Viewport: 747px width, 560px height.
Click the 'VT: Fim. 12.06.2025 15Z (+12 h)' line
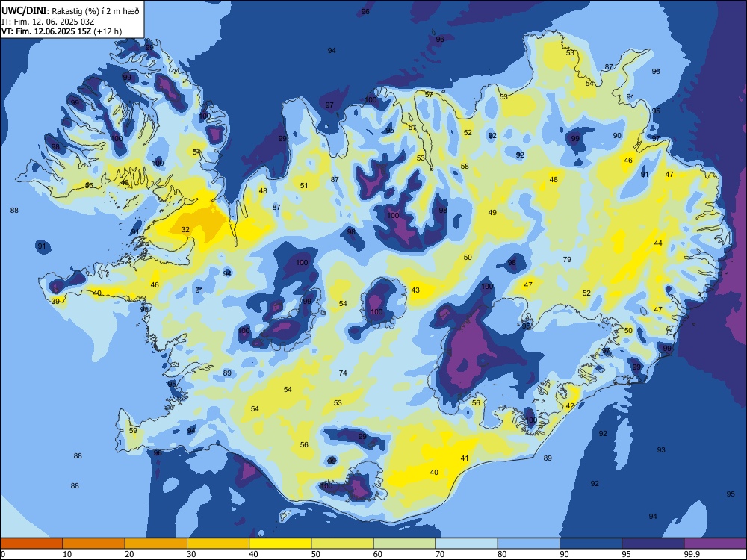(x=61, y=31)
